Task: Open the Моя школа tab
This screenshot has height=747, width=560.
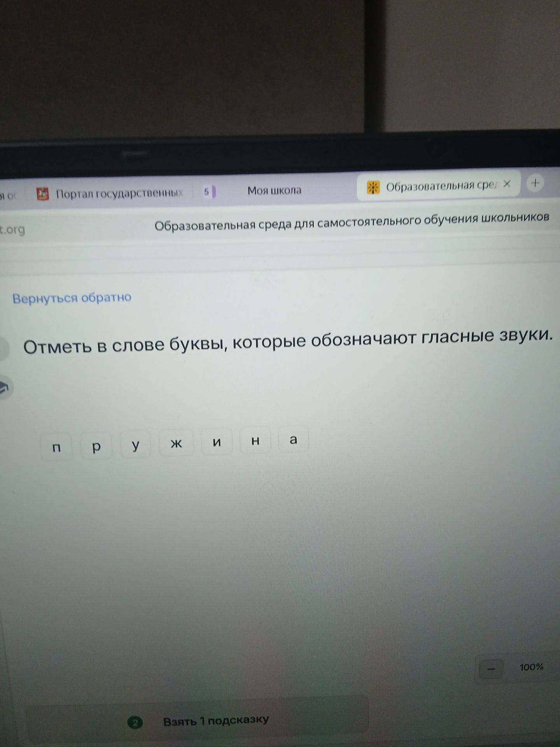Action: (x=274, y=190)
